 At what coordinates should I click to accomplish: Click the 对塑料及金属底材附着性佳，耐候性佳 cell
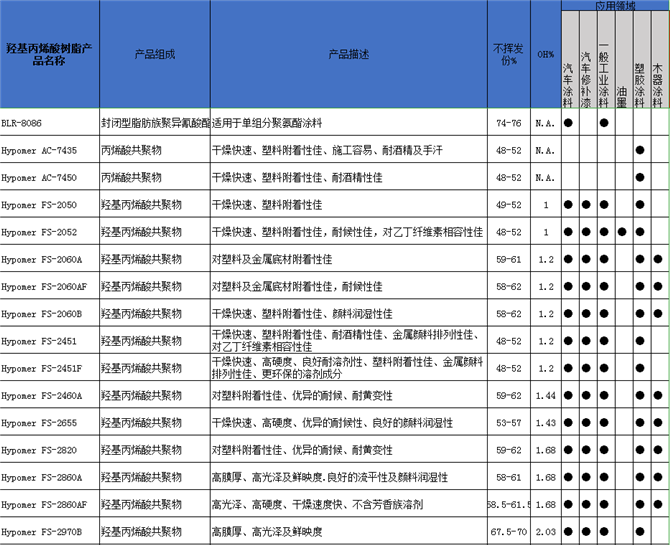349,286
